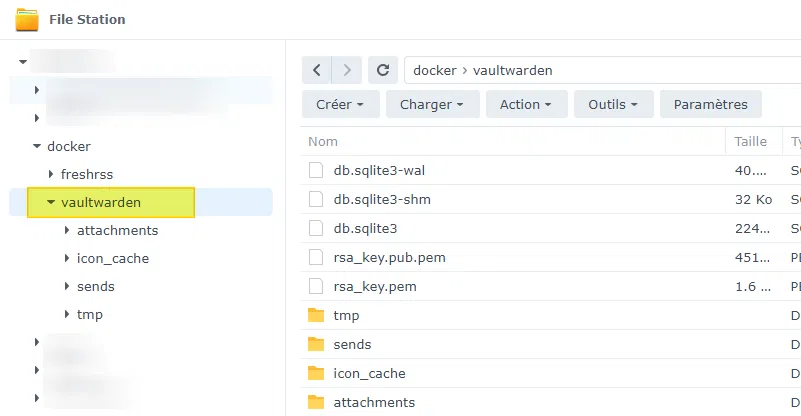
Task: Click the db.sqlite3 file icon
Action: point(316,228)
